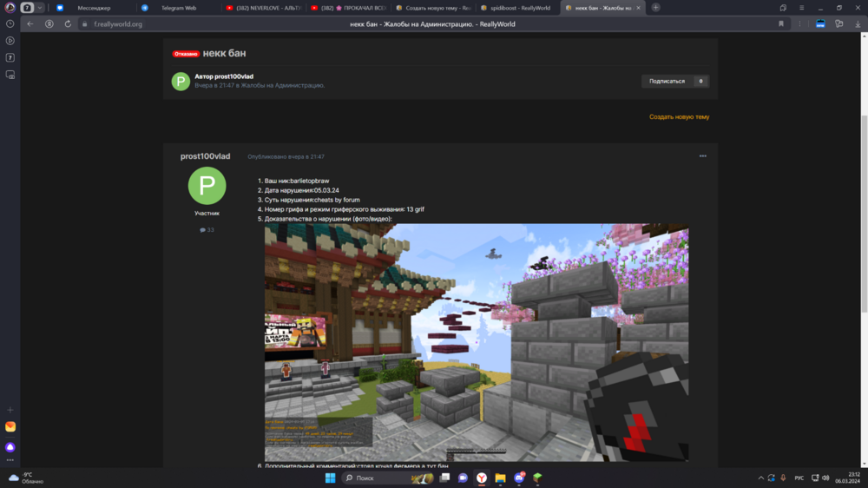
Task: Click the Подписаться subscribe button
Action: [x=667, y=81]
